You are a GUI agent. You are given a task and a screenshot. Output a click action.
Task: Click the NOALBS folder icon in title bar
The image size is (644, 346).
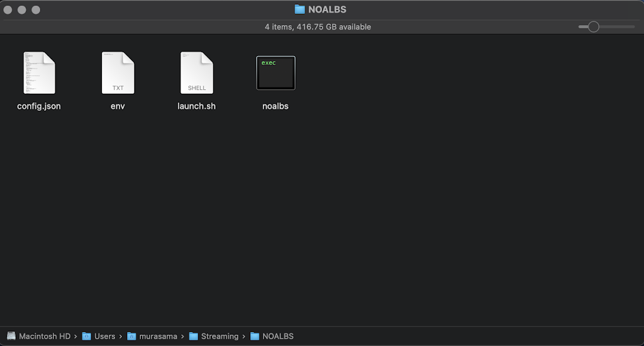pyautogui.click(x=299, y=9)
